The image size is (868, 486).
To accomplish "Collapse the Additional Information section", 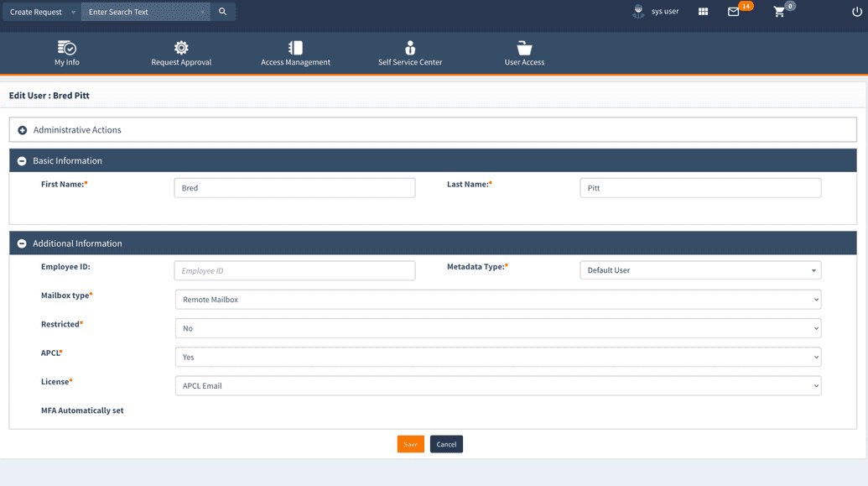I will coord(21,244).
